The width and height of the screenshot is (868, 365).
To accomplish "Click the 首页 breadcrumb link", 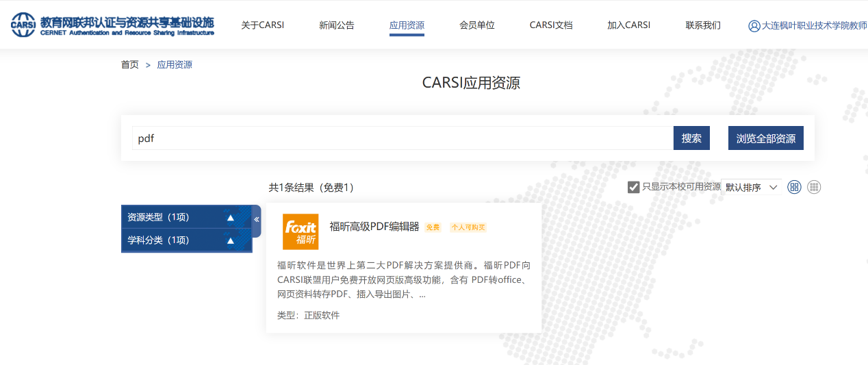I will click(x=129, y=65).
